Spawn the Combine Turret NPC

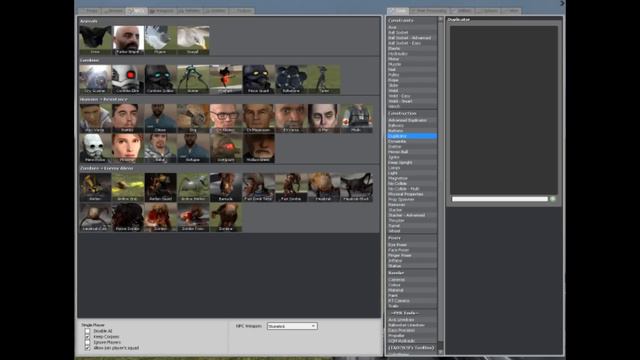pyautogui.click(x=324, y=79)
